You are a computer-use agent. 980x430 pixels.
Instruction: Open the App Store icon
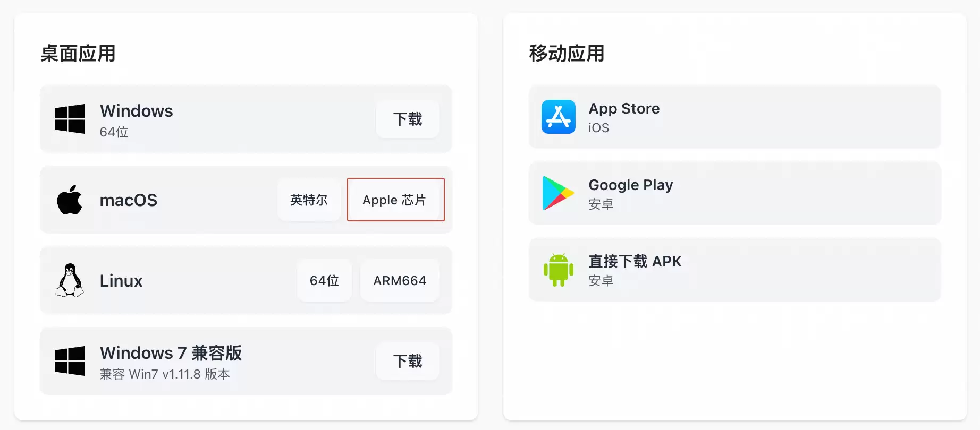pyautogui.click(x=559, y=117)
